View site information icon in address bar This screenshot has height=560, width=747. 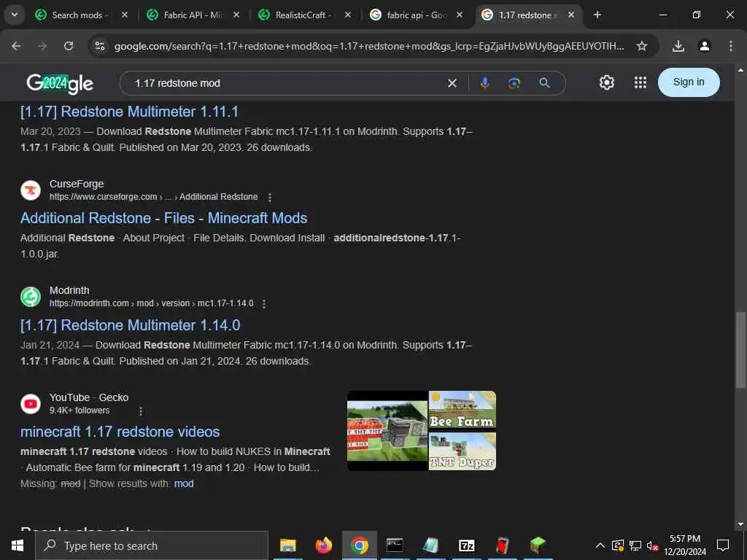pyautogui.click(x=100, y=46)
